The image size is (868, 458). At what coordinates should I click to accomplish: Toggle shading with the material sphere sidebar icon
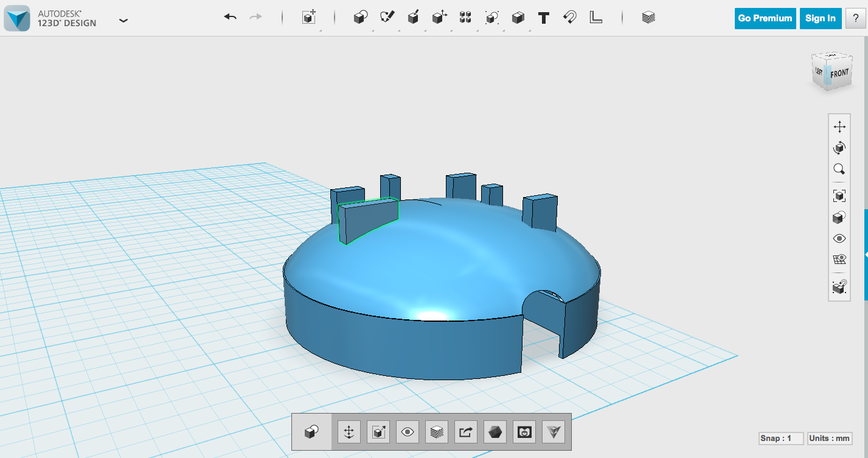click(x=839, y=217)
